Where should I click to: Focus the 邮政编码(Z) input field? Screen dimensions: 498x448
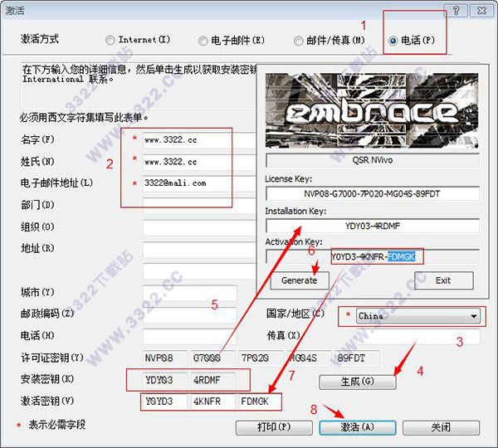[x=189, y=314]
